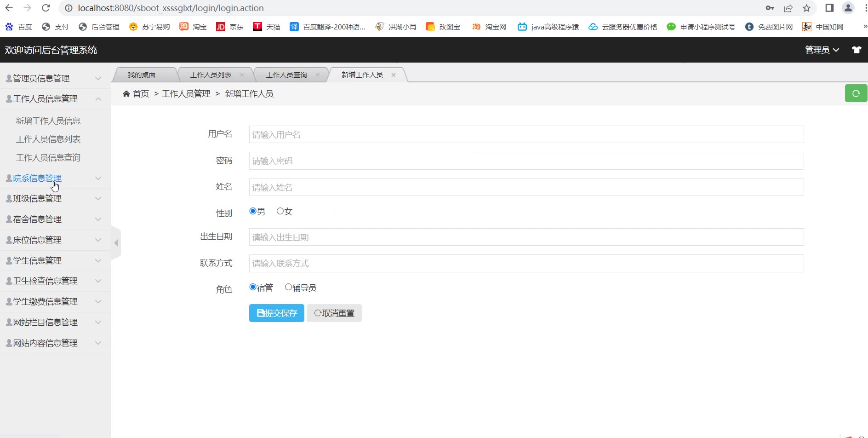868x438 pixels.
Task: Open the 天猫 bookmark
Action: 267,27
